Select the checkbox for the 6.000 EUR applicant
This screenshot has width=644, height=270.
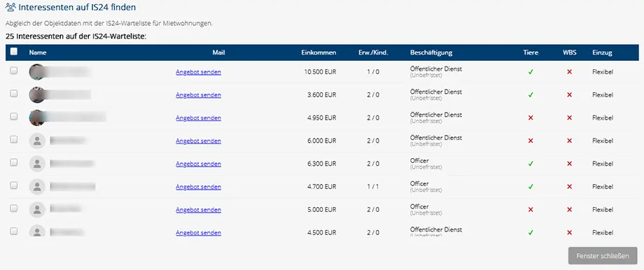click(x=13, y=139)
